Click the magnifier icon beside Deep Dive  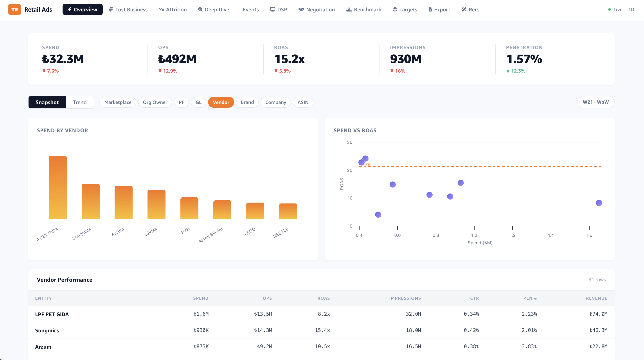[x=200, y=9]
